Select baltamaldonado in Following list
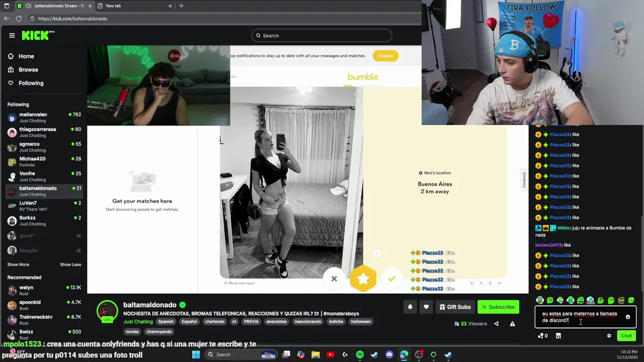644x362 pixels. (44, 191)
